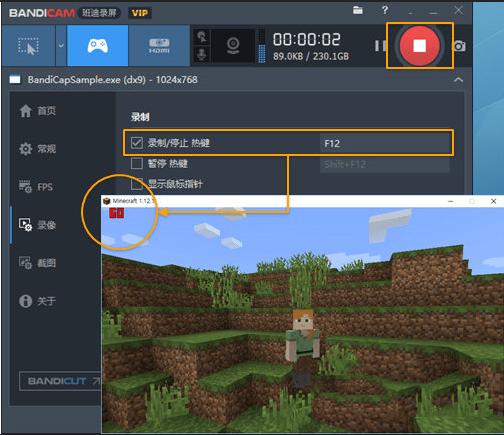Toggle the microphone icon
The height and width of the screenshot is (435, 504).
point(202,54)
